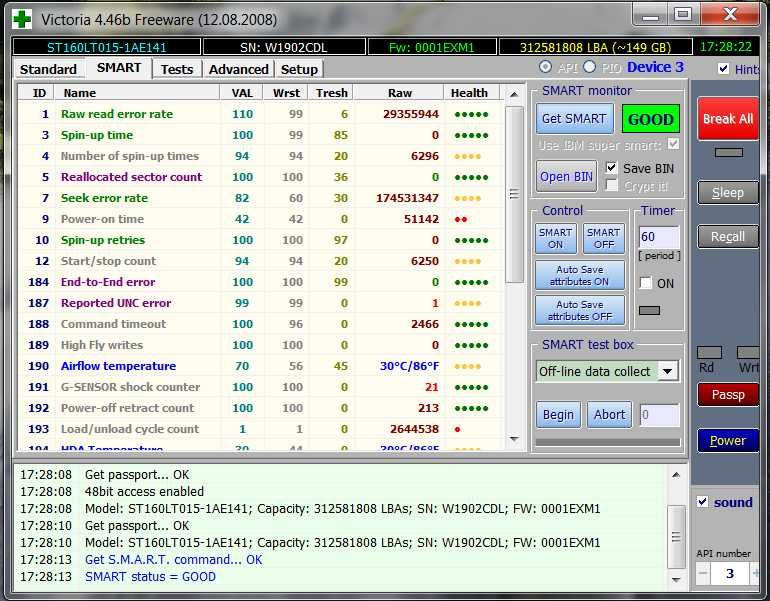Click Auto Save attributes ON button
Screen dimensions: 770x601
coord(579,275)
